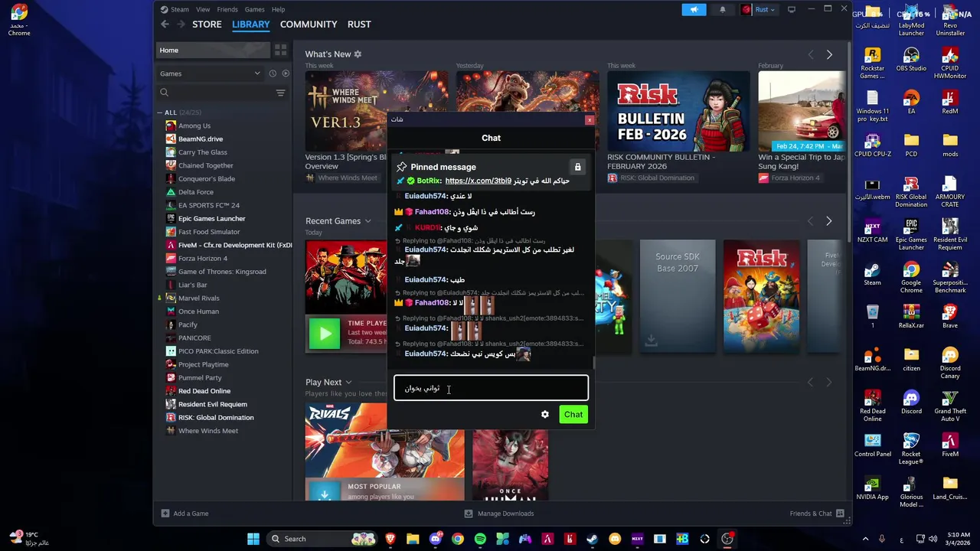
Task: Open Discord desktop shortcut
Action: click(911, 403)
